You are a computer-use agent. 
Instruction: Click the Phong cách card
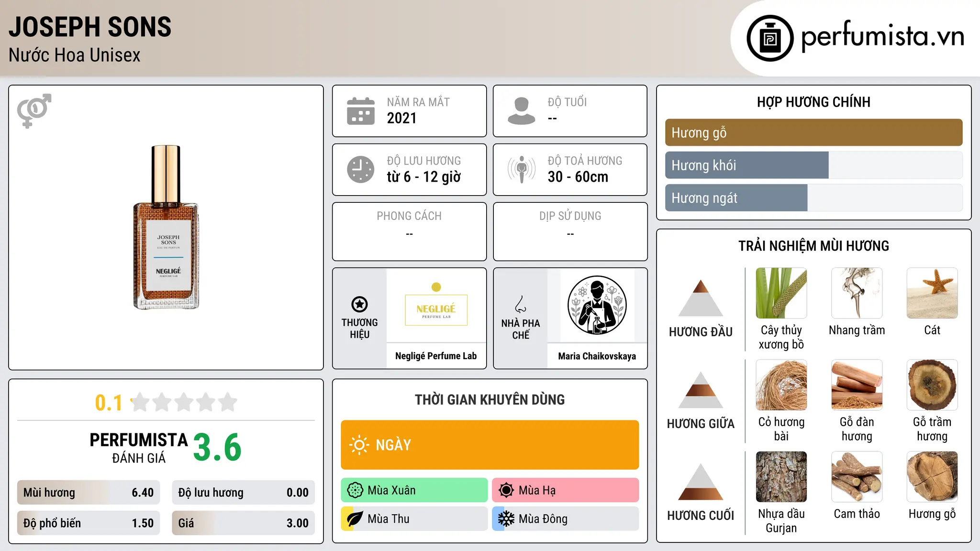point(409,231)
